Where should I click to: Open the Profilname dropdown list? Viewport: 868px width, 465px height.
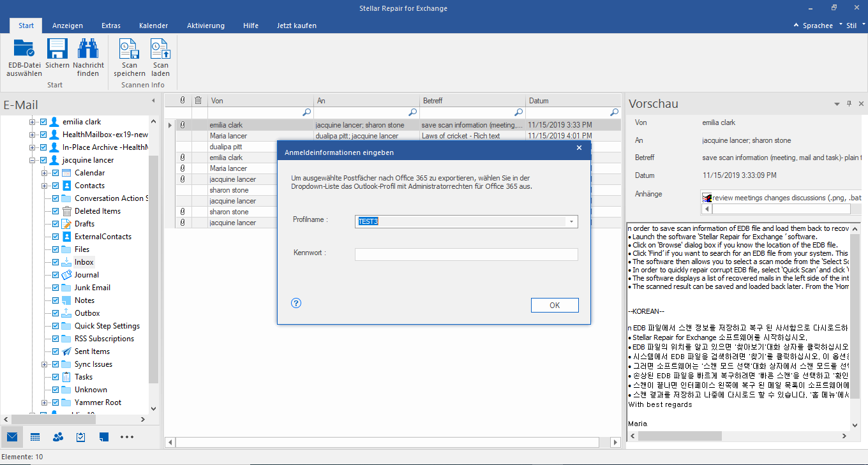point(571,222)
